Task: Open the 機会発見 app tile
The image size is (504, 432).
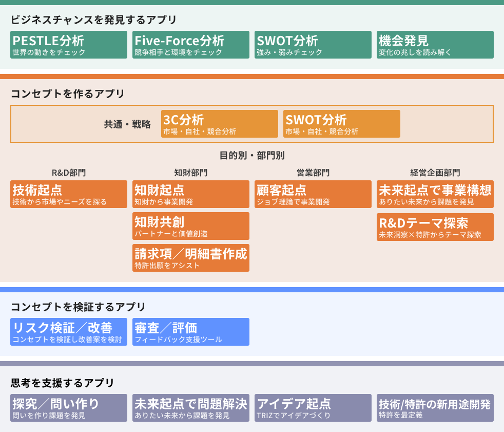Action: [x=435, y=45]
